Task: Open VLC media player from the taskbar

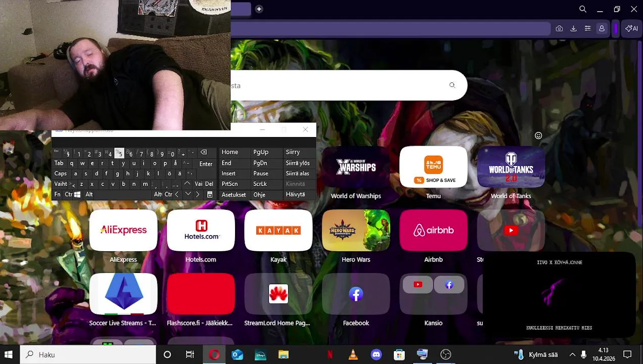Action: click(x=353, y=354)
